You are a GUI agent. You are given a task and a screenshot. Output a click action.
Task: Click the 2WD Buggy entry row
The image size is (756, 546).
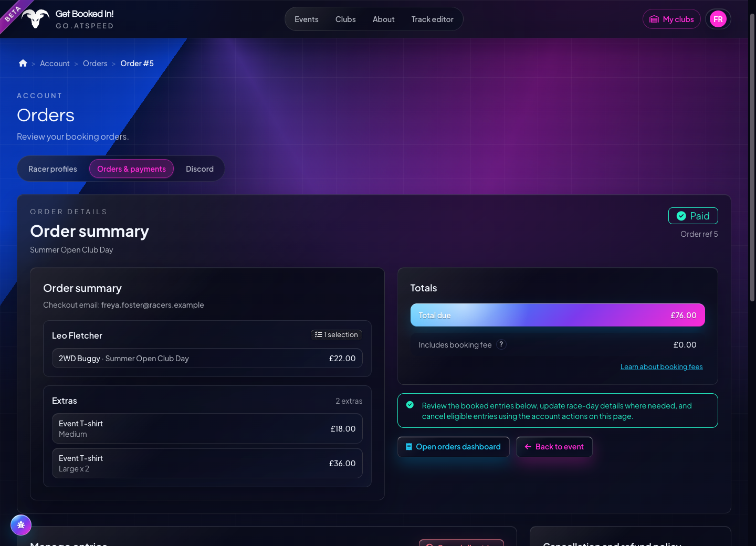point(207,358)
